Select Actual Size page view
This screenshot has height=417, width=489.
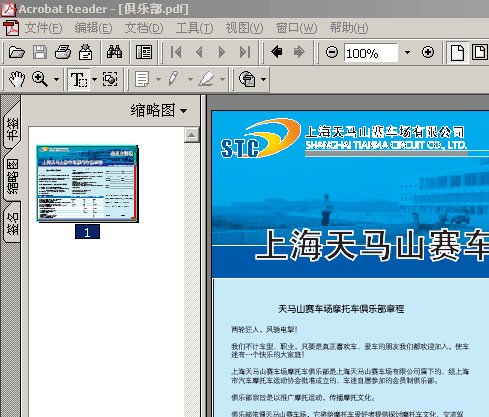tap(457, 53)
